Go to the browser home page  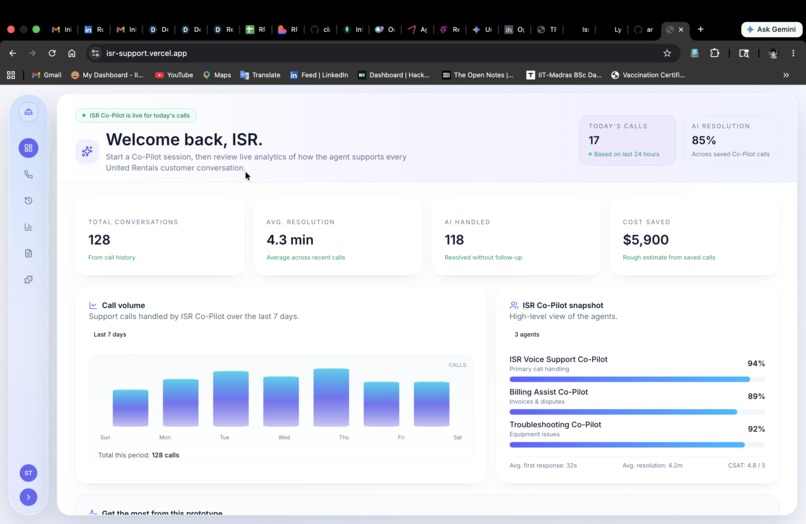(x=71, y=53)
